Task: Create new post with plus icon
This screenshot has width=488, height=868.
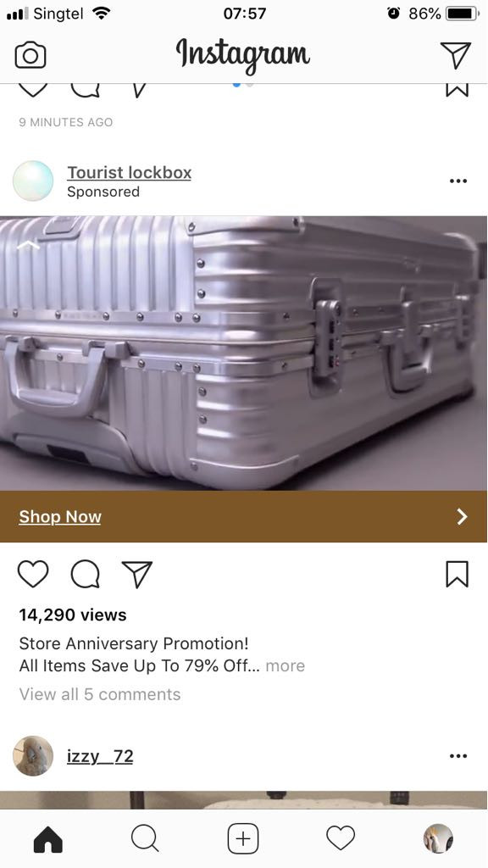Action: point(243,838)
